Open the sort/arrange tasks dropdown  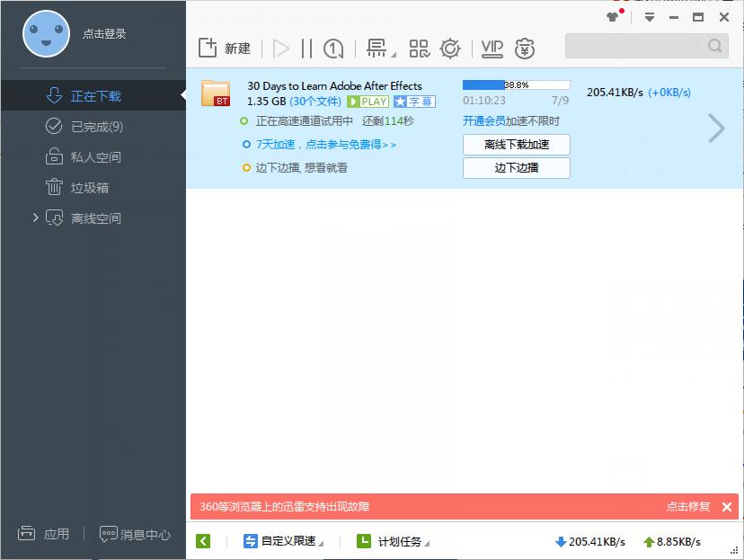381,49
